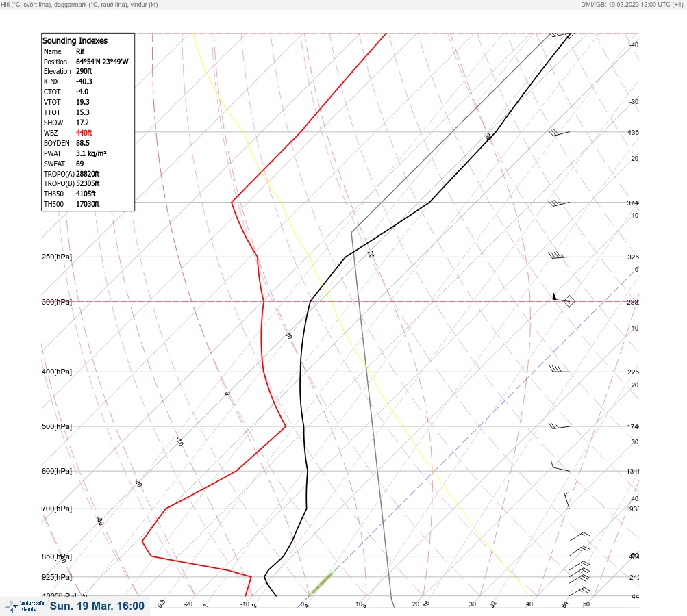Click the 400[hPa] pressure label

pos(57,372)
